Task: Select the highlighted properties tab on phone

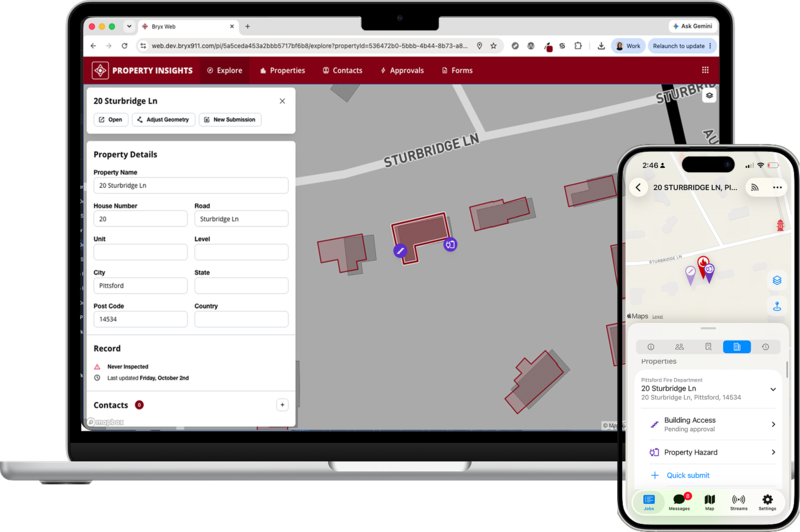Action: point(737,347)
